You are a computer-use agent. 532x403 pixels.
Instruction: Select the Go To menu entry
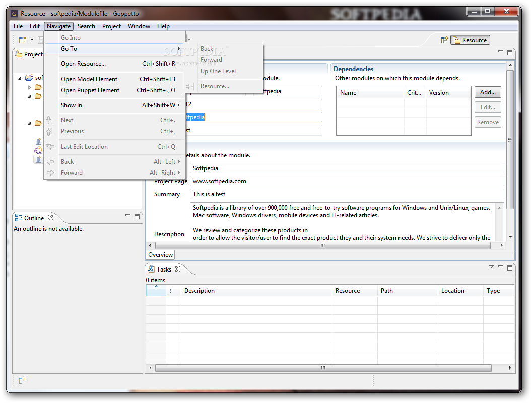(x=115, y=49)
